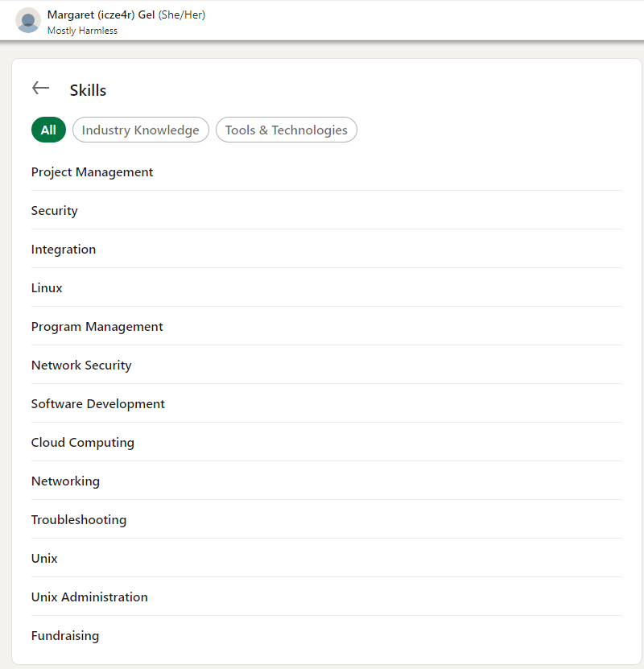Open Margaret (icze4r) Gel profile name
The image size is (644, 669).
click(x=101, y=14)
